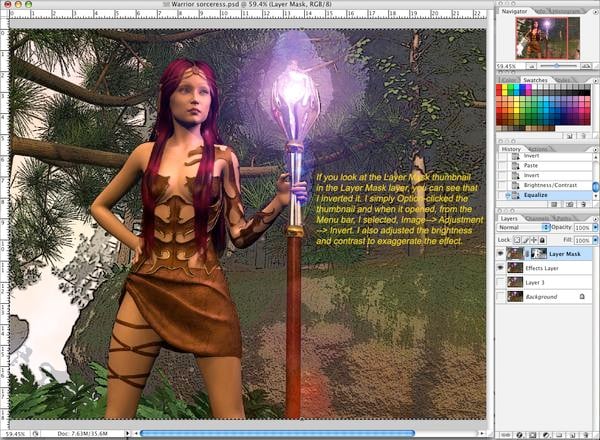Set history brush source on Paste row
This screenshot has width=600, height=440.
pyautogui.click(x=502, y=166)
